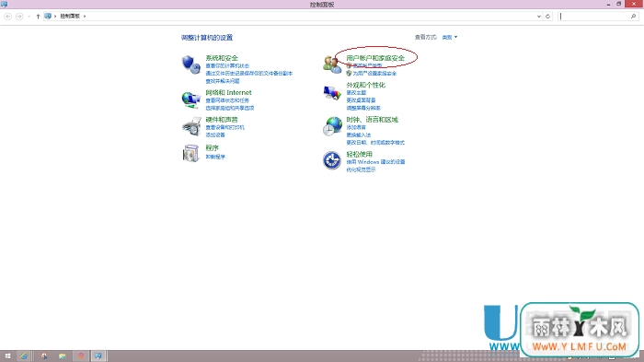Open the File Explorer taskbar icon
Viewport: 644px width, 362px height.
point(62,356)
